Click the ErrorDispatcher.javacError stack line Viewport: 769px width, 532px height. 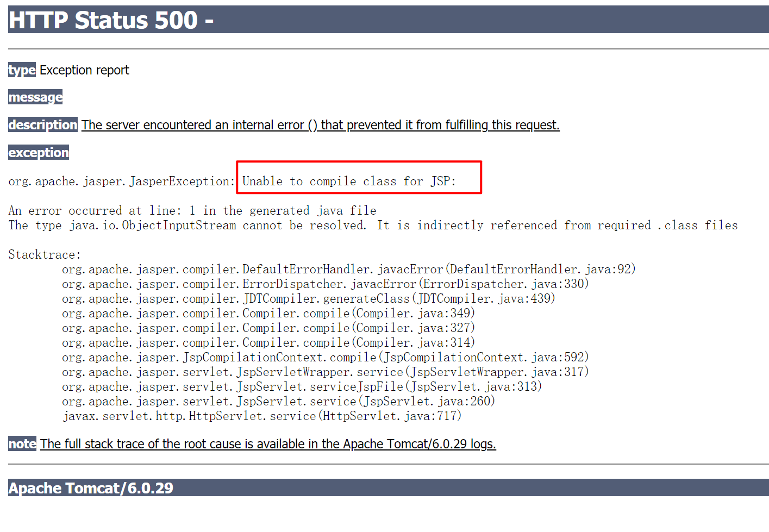point(325,284)
